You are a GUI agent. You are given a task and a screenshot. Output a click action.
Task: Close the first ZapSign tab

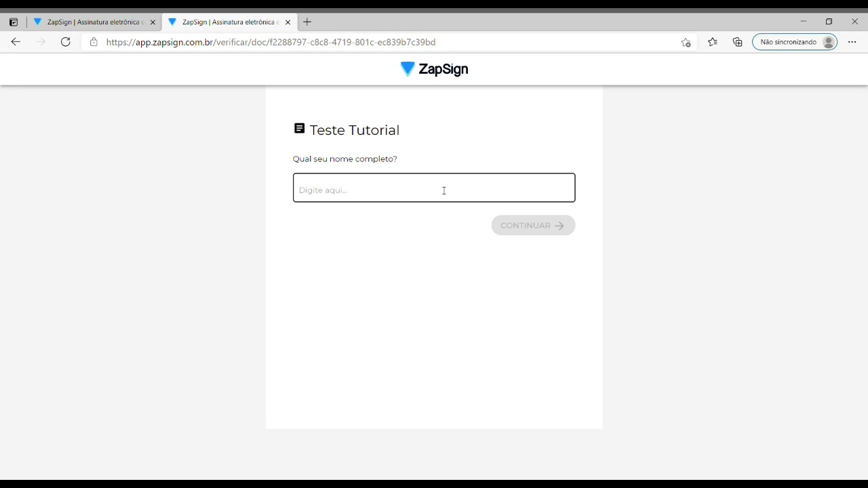(x=153, y=22)
